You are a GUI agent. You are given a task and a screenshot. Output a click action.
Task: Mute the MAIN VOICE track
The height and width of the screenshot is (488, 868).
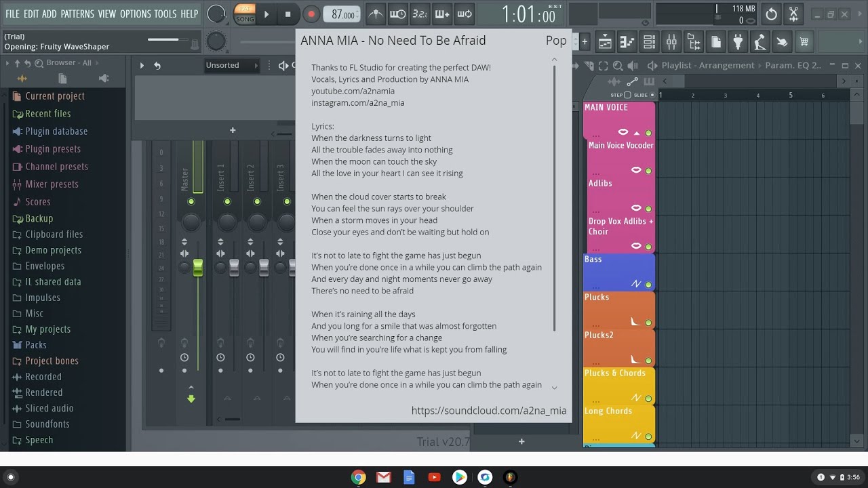[x=648, y=133]
